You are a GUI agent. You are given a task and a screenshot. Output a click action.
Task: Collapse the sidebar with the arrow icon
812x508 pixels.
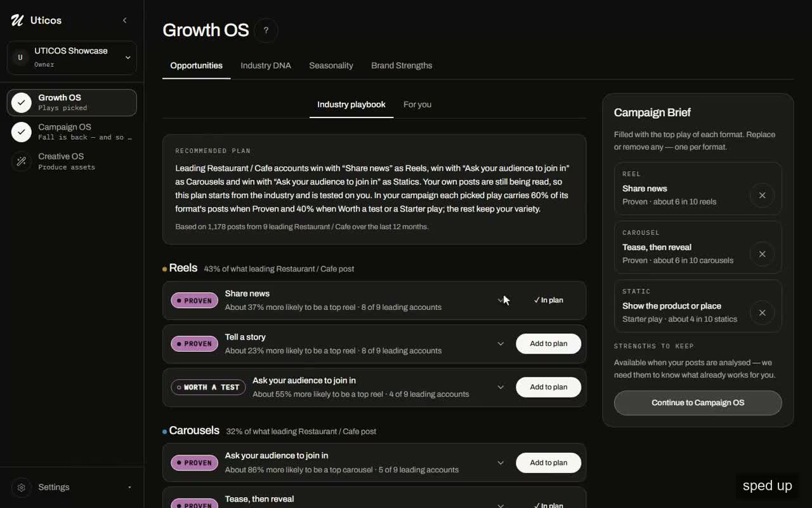click(124, 20)
